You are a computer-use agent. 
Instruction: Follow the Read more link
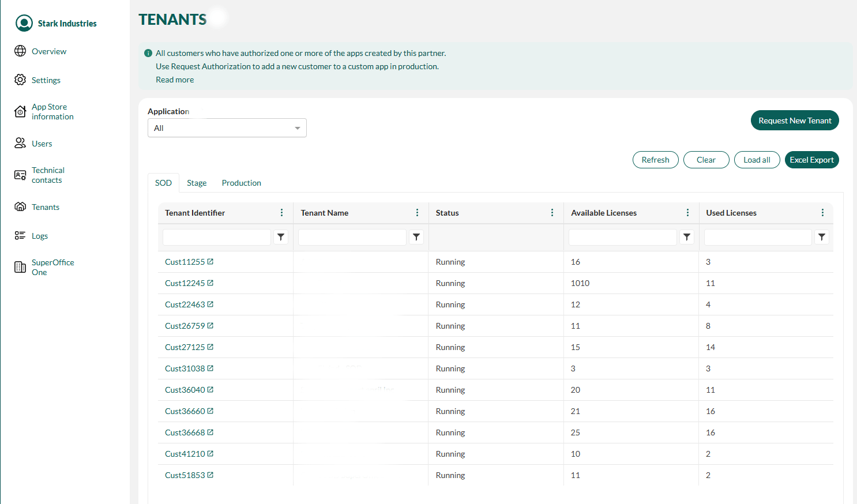tap(175, 80)
